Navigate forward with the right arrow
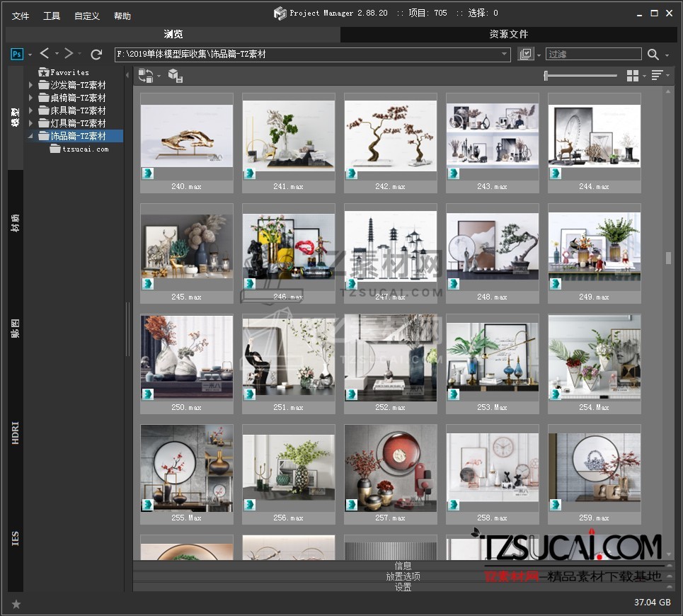The image size is (683, 616). 69,54
